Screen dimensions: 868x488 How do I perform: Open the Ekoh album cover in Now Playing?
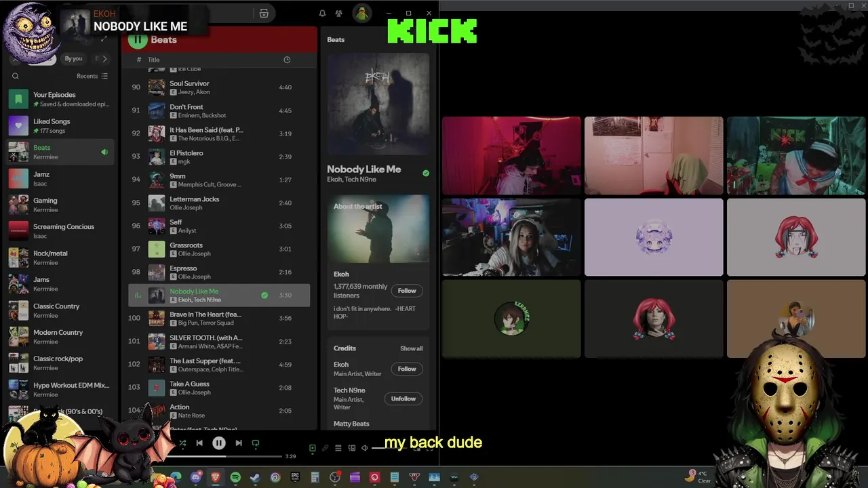(378, 104)
